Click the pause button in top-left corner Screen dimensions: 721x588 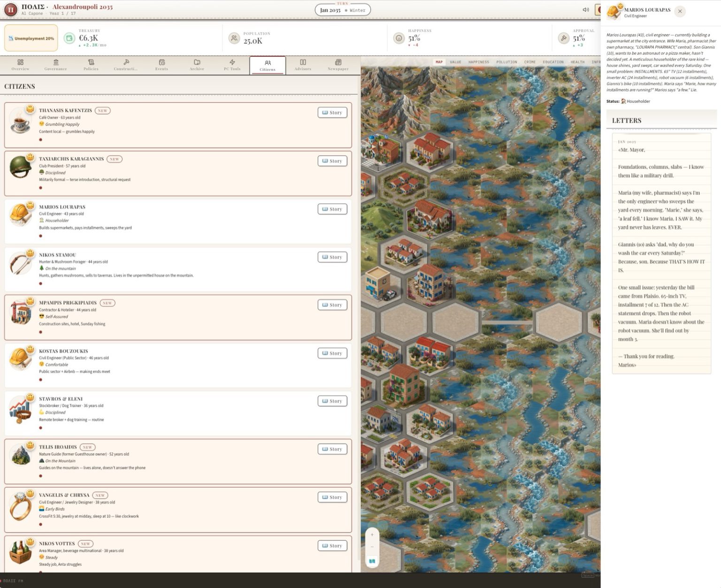(11, 9)
